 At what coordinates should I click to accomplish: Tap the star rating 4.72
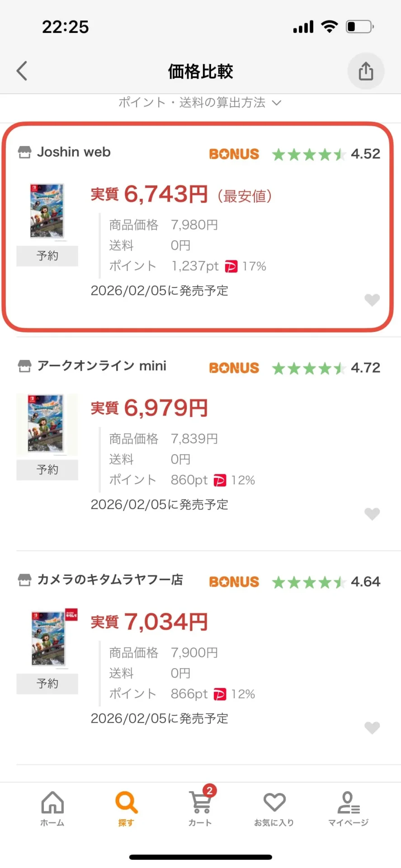326,368
